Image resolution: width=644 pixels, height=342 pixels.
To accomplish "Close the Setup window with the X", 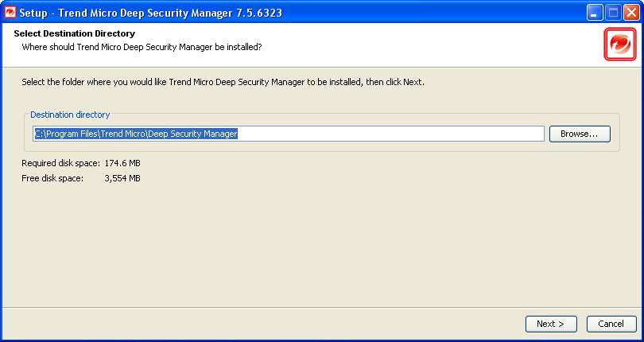I will pyautogui.click(x=630, y=13).
